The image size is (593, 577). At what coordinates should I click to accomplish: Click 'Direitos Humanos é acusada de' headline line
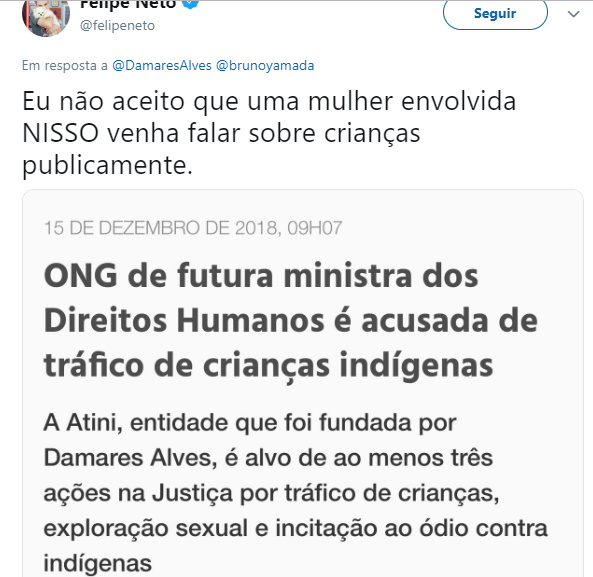pos(290,321)
